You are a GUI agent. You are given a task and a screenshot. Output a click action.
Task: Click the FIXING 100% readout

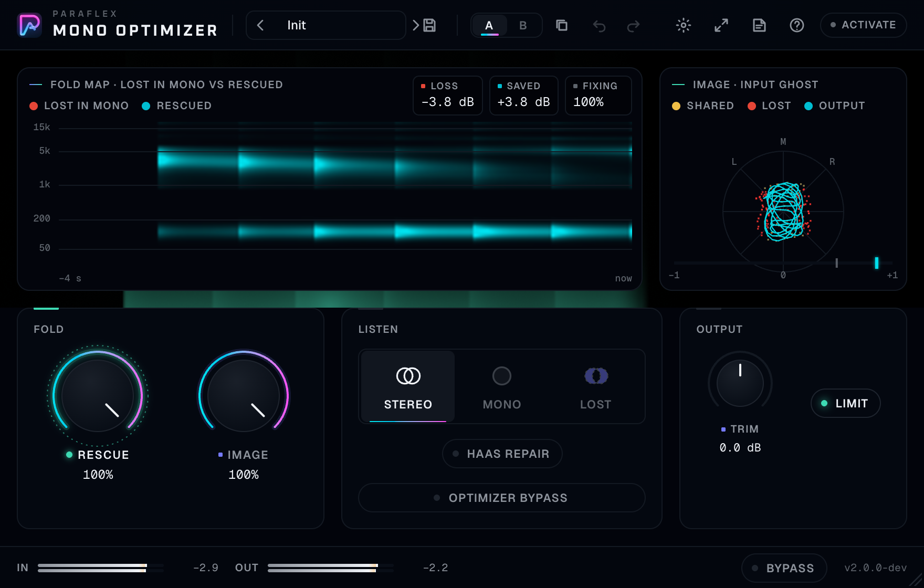[598, 96]
